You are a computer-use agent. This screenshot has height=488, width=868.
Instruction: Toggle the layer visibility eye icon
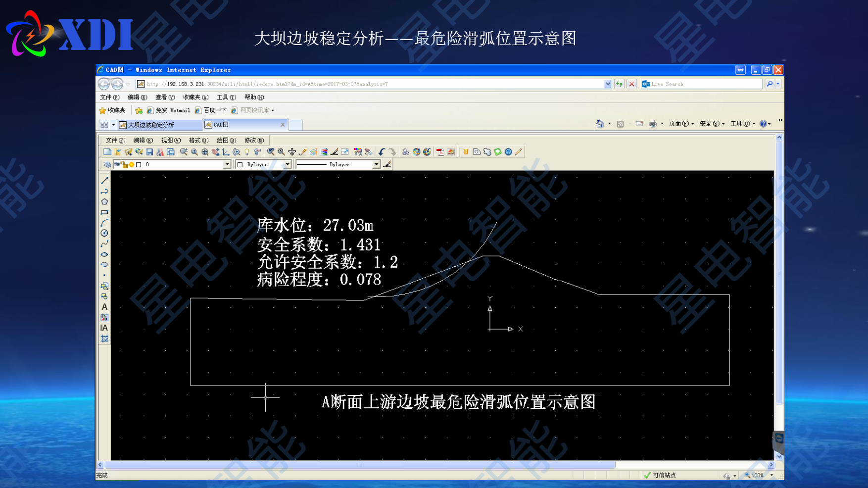point(117,164)
